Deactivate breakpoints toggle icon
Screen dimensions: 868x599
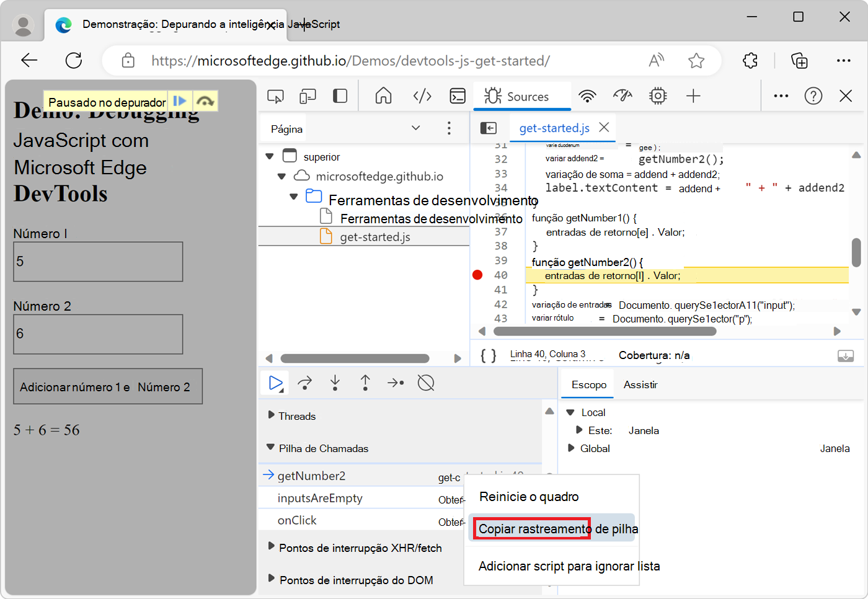pos(426,383)
